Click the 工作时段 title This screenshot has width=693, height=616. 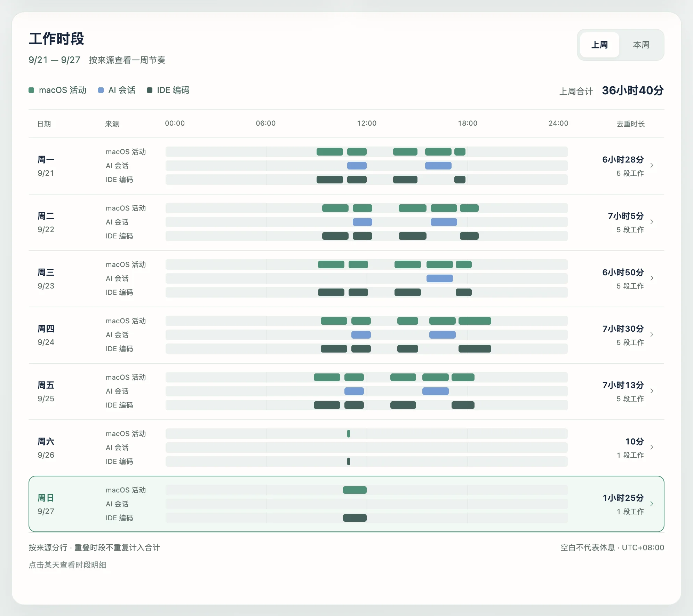click(56, 39)
